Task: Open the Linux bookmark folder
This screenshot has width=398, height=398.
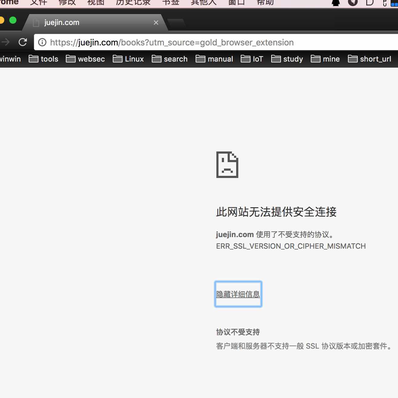Action: 128,59
